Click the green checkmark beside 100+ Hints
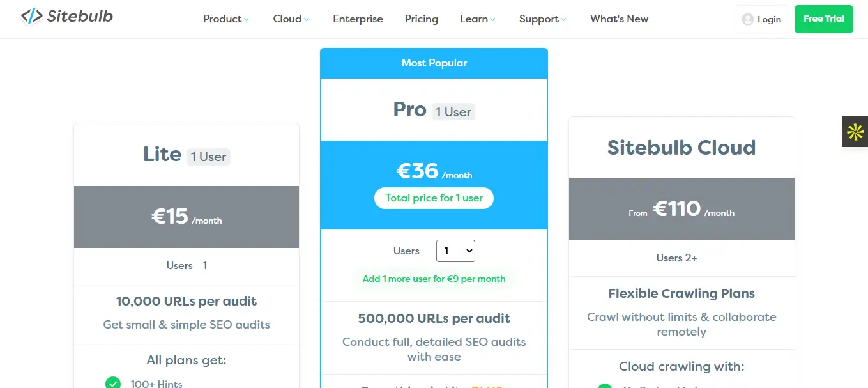This screenshot has width=868, height=388. click(113, 383)
